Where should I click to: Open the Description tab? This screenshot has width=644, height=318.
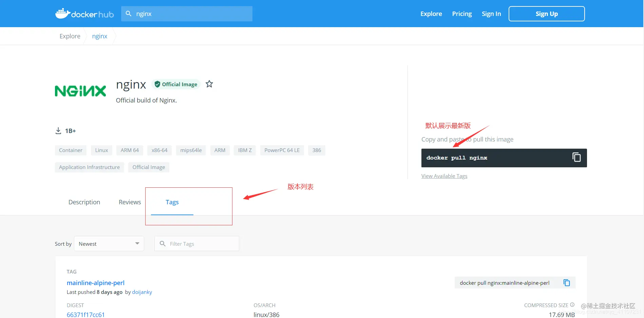tap(84, 202)
